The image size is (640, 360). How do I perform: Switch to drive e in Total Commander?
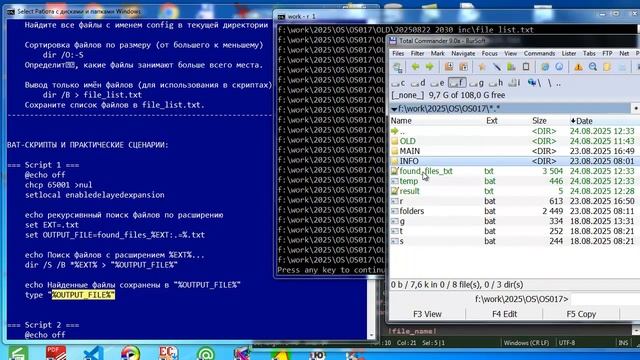(437, 83)
